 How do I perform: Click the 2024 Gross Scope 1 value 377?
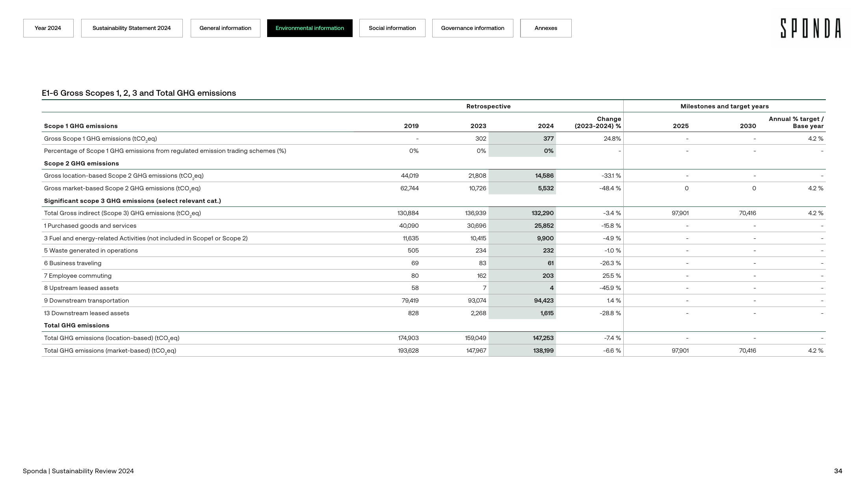[x=548, y=139]
